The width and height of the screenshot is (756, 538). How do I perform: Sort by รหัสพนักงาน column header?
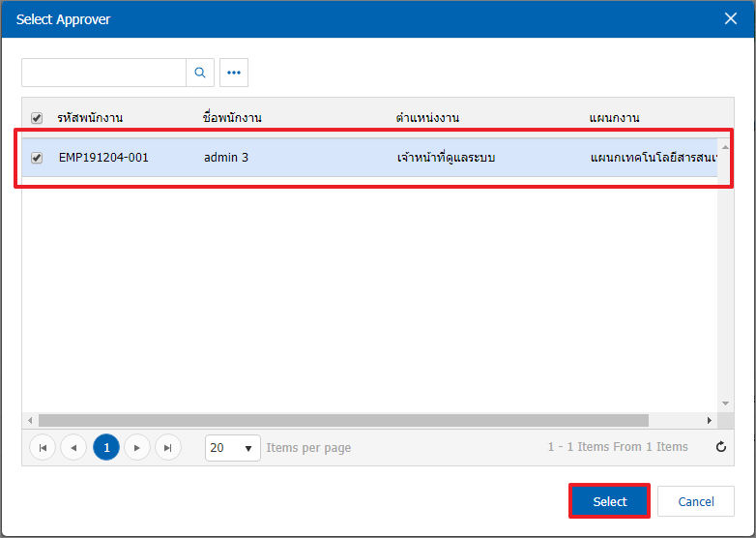[x=90, y=118]
